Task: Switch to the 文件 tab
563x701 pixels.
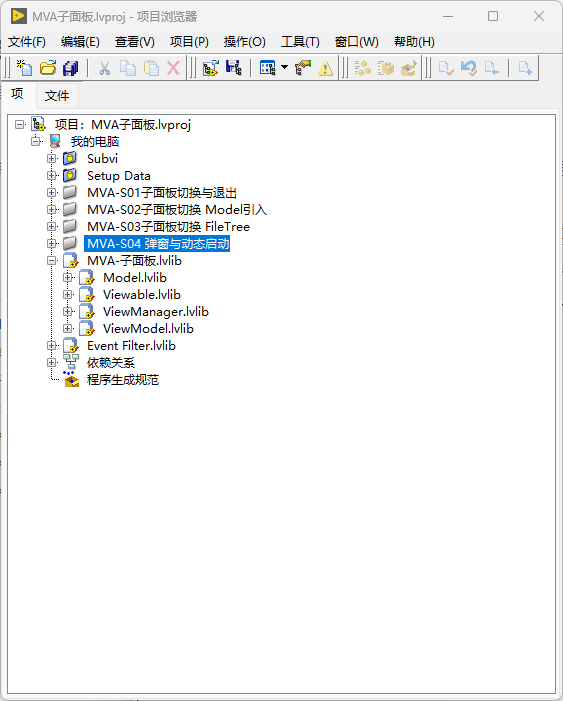Action: coord(57,95)
